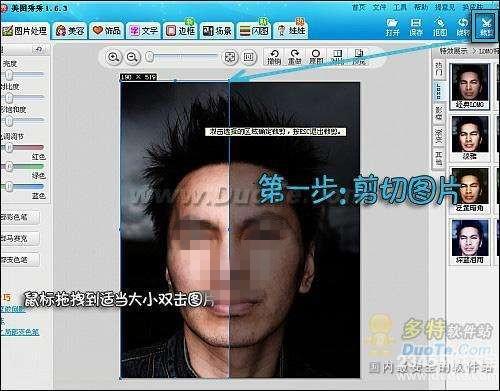
Task: Click the 局部马赛克 mosaic button
Action: [x=20, y=239]
